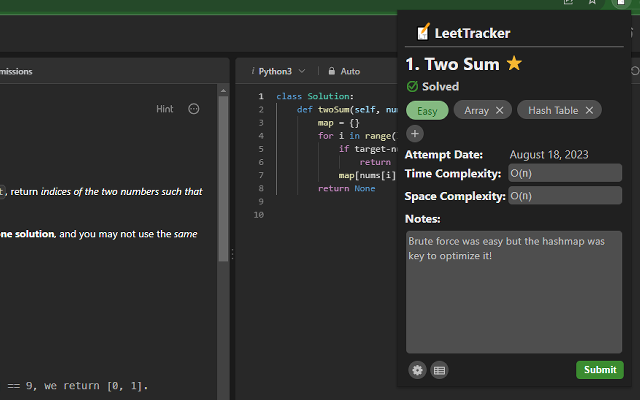Viewport: 640px width, 400px height.
Task: Click the '1. Two Sum' title
Action: click(x=452, y=64)
